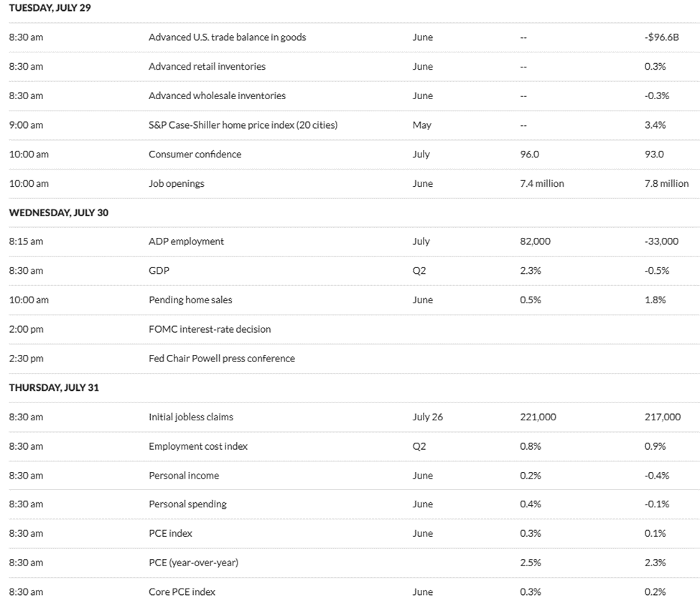Click the Wednesday, July 30 heading
Viewport: 700px width, 605px height.
58,213
